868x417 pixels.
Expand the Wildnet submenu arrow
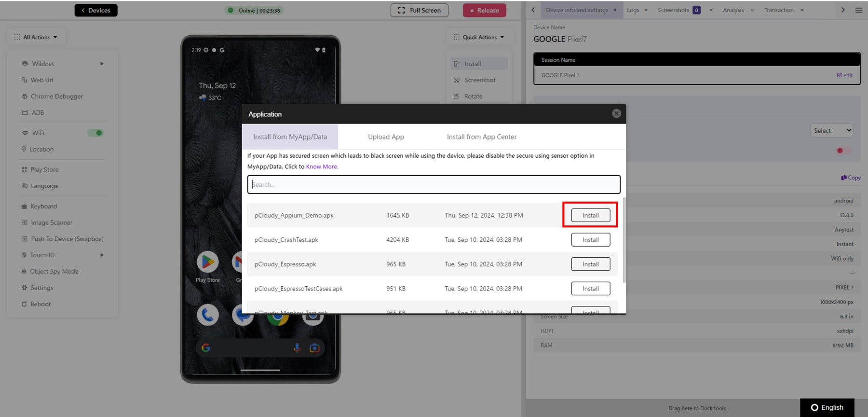(x=102, y=64)
